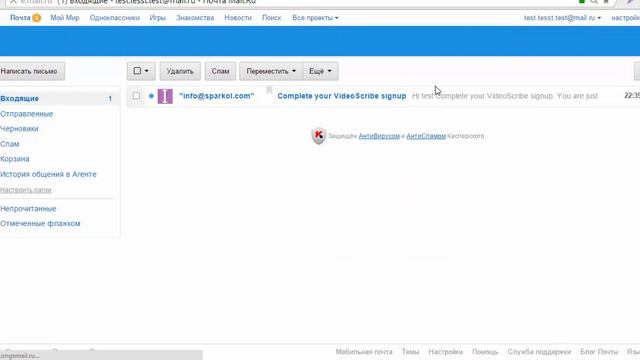Click the browser bookmark star icon

coord(606,2)
